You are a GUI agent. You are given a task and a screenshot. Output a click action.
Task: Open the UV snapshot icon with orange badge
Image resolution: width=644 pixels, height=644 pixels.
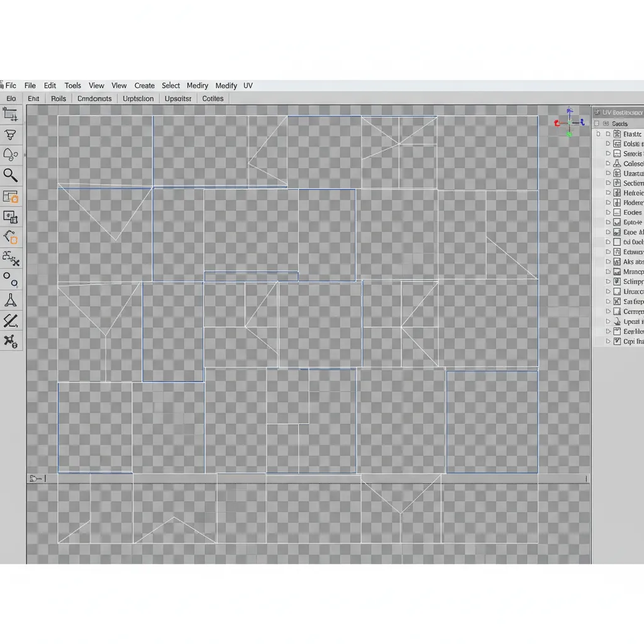pyautogui.click(x=11, y=197)
